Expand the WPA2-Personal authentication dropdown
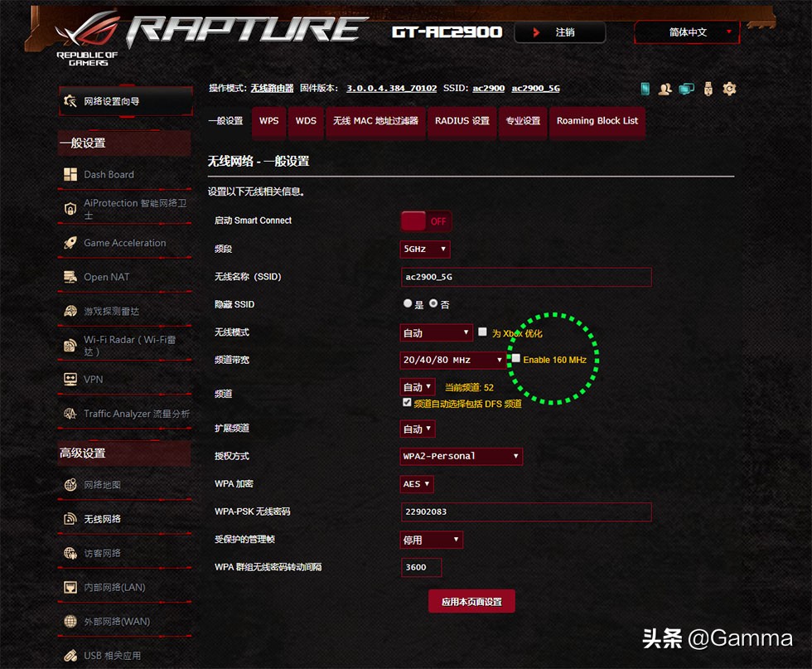Image resolution: width=812 pixels, height=669 pixels. 462,456
